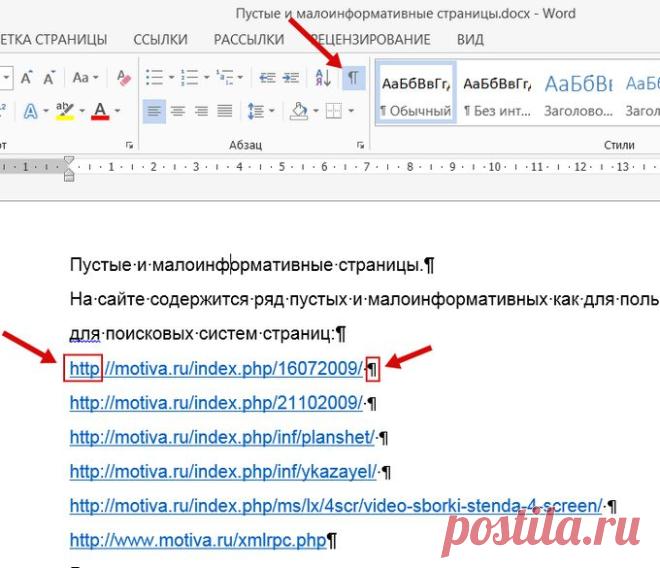
Task: Click the sort A-Z icon
Action: tap(323, 78)
